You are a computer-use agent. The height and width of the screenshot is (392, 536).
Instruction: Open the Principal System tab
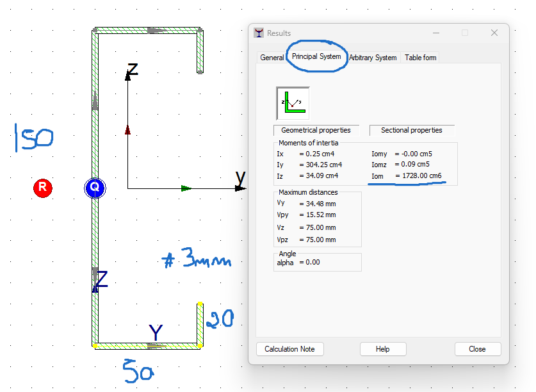pyautogui.click(x=316, y=56)
